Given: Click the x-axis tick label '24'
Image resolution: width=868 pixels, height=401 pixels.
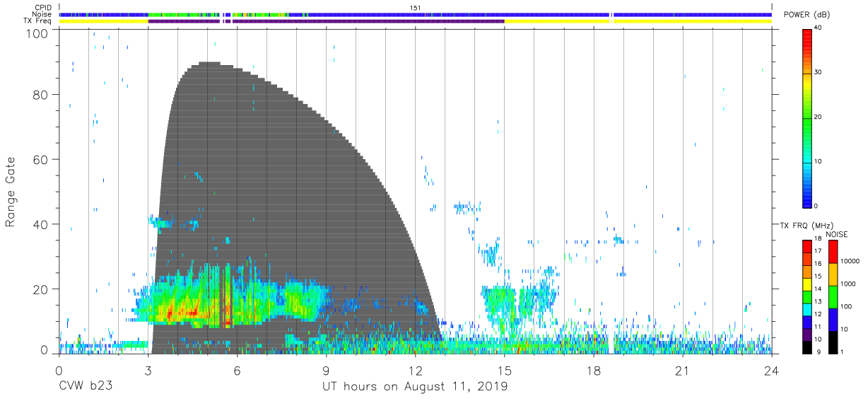Looking at the screenshot, I should 772,370.
